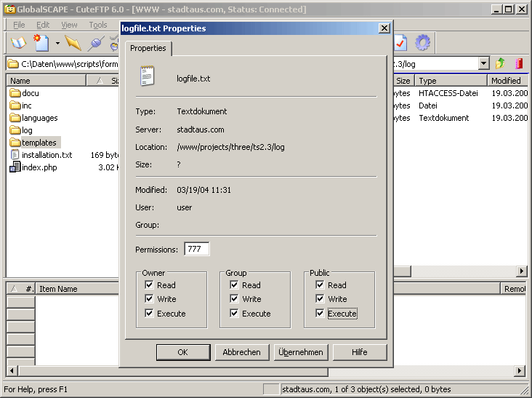Uncheck Group Execute permission
Viewport: 532px width, 398px height.
(x=234, y=313)
